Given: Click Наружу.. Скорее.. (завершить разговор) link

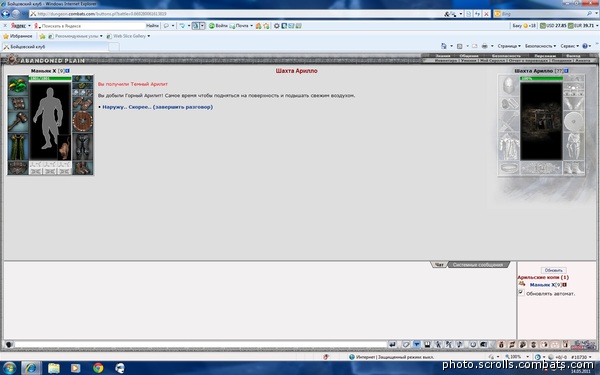Looking at the screenshot, I should (x=158, y=107).
